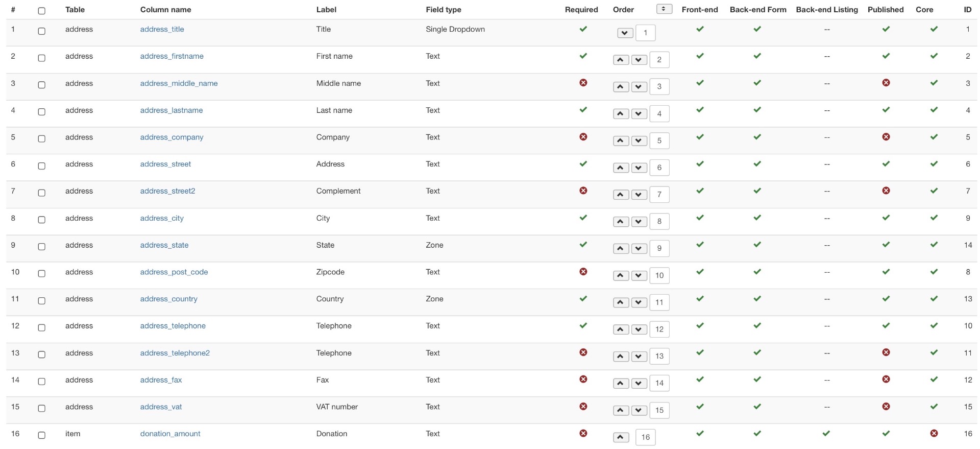Click the save order icon in Order header
Viewport: 980px width, 449px height.
[x=664, y=9]
